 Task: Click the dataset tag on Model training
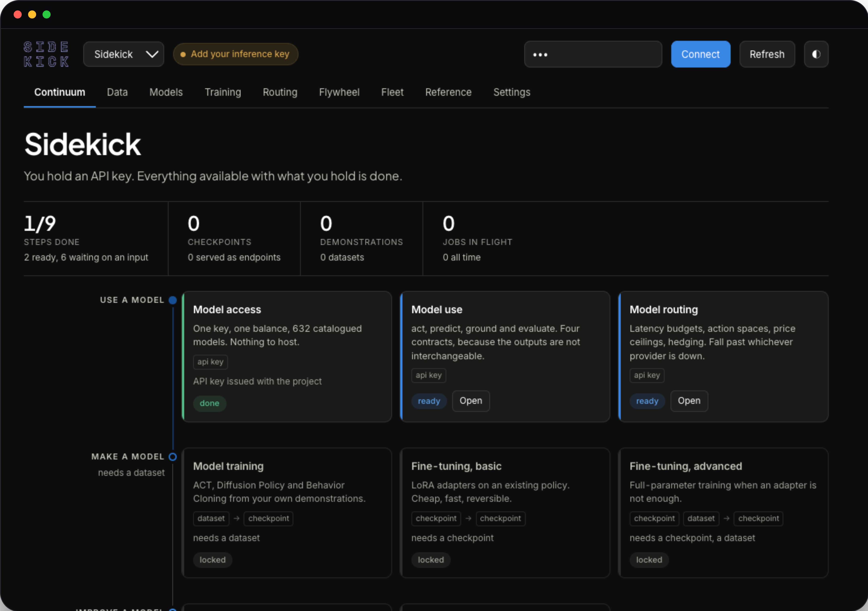click(x=211, y=518)
